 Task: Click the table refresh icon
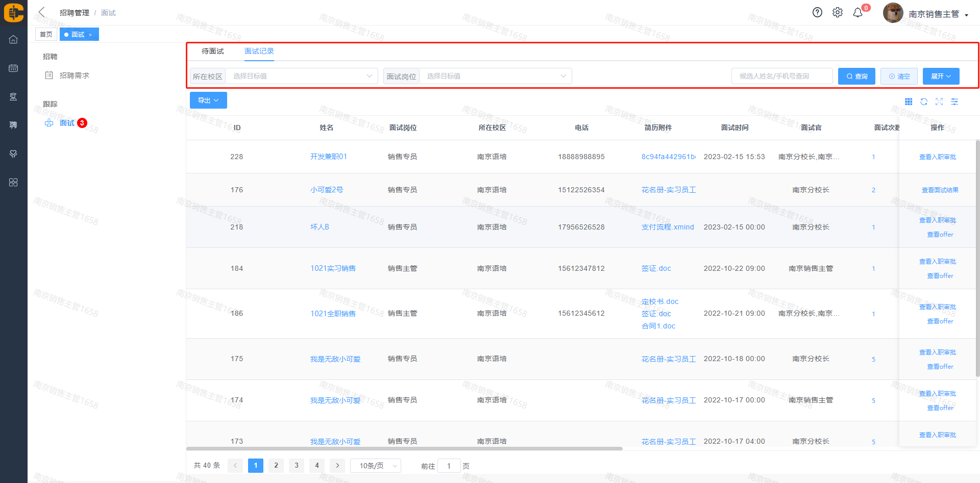point(924,102)
